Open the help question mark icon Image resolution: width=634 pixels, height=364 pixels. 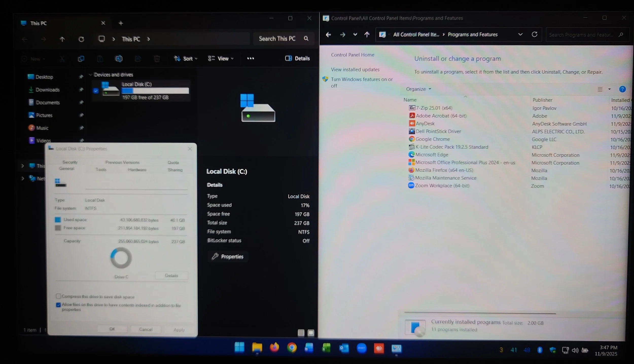[622, 89]
